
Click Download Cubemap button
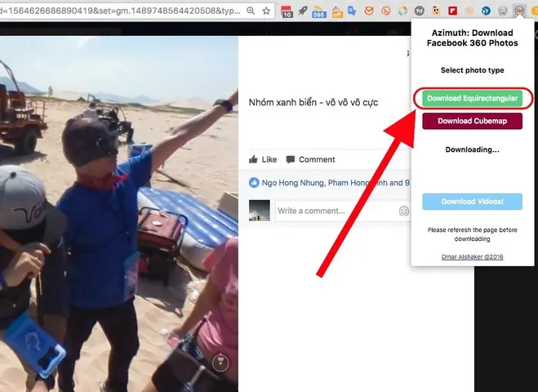[x=472, y=121]
